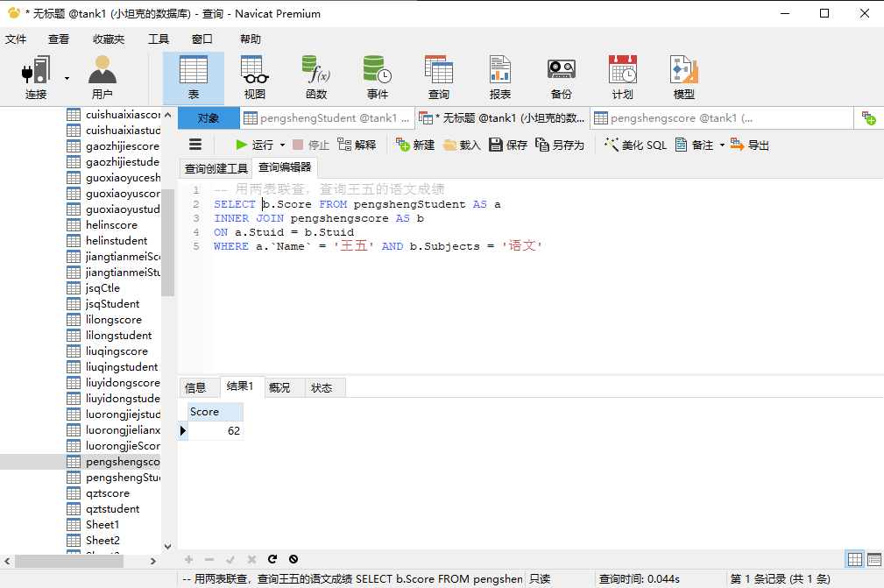Viewport: 884px width, 588px height.
Task: Switch to the 查询编辑器 tab
Action: (285, 167)
